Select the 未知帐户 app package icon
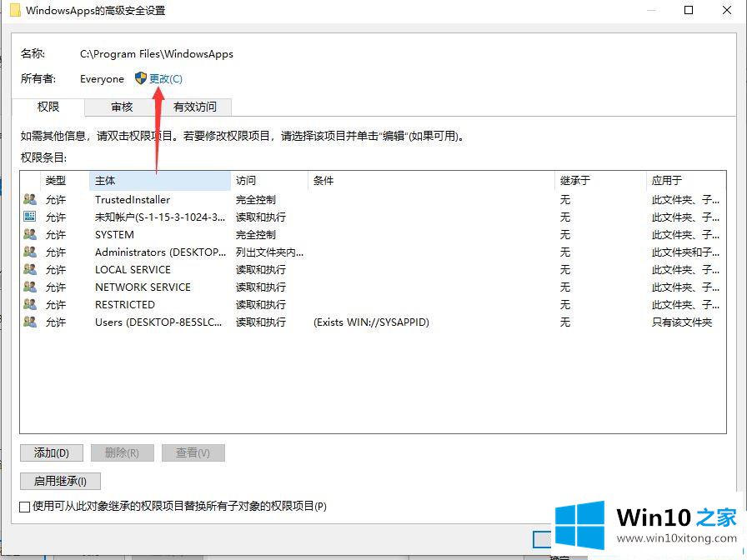The height and width of the screenshot is (560, 747). [x=30, y=217]
